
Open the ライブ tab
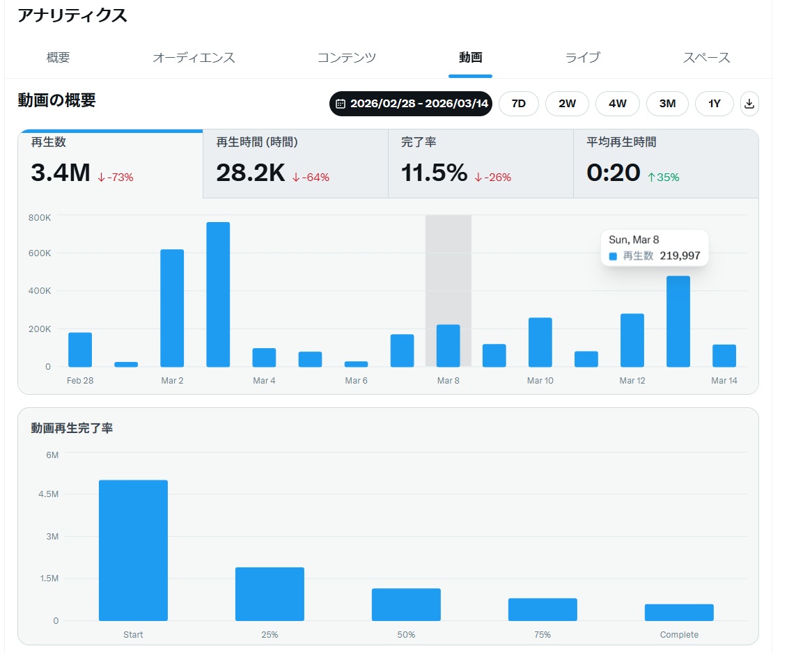582,58
